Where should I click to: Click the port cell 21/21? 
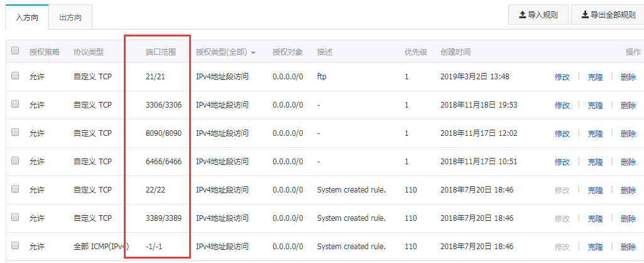click(x=155, y=77)
